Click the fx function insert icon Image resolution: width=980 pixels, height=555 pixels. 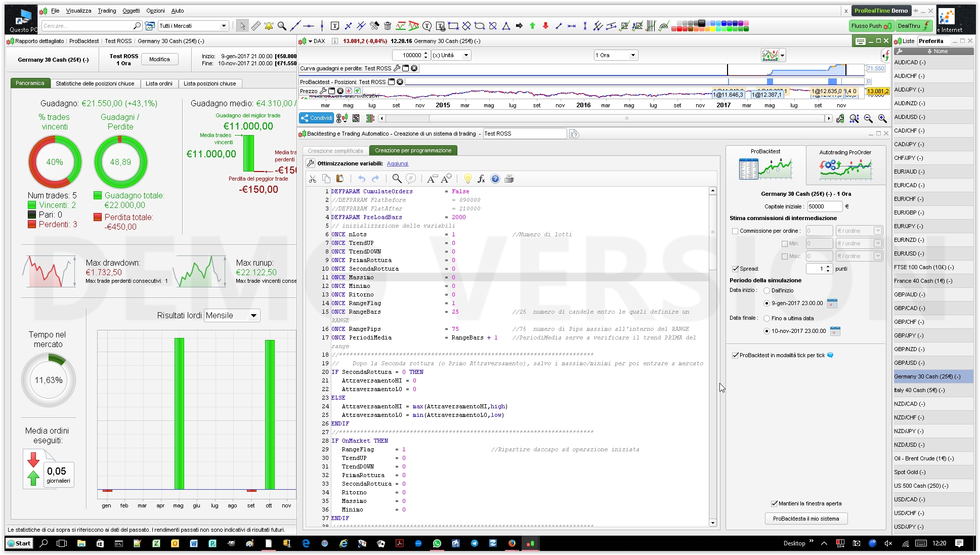tap(481, 179)
